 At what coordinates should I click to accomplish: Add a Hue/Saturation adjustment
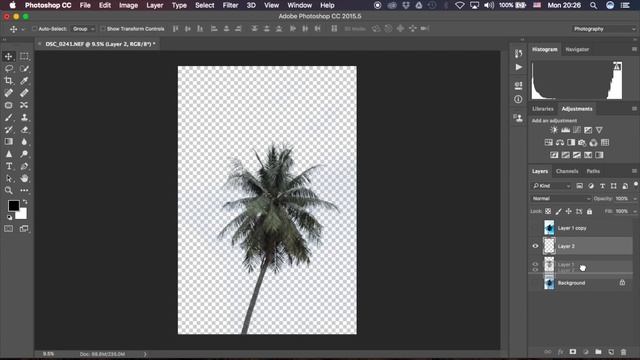[549, 142]
